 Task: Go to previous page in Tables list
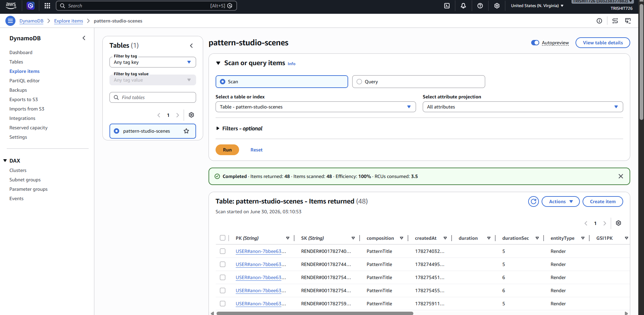159,115
